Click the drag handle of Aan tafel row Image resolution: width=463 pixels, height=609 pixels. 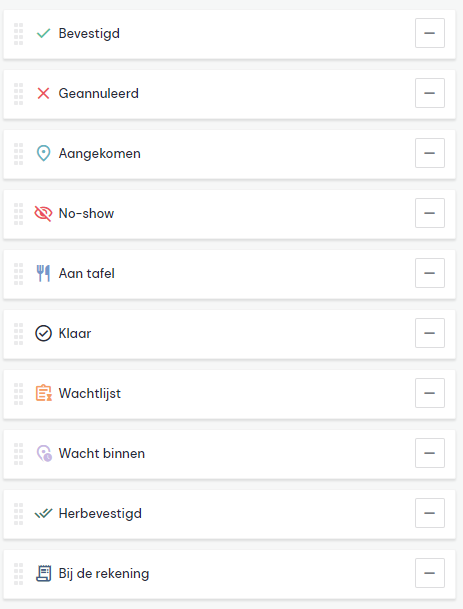click(19, 274)
